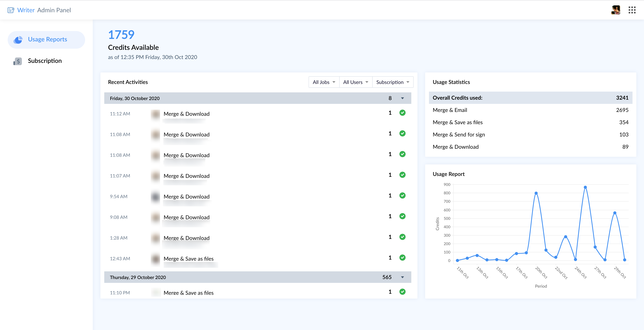Open the All Jobs filter dropdown
Image resolution: width=644 pixels, height=330 pixels.
pos(324,82)
